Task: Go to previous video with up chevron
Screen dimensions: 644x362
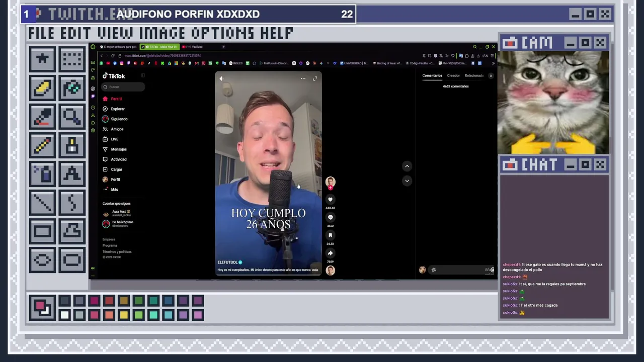Action: point(407,166)
